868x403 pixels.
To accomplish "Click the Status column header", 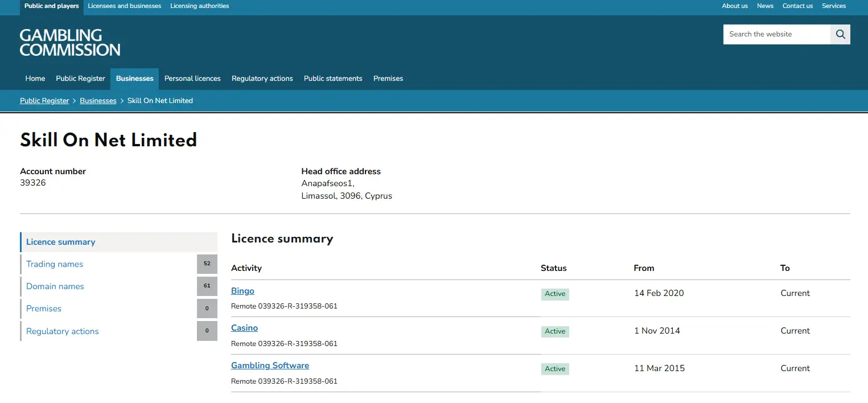I will (554, 268).
